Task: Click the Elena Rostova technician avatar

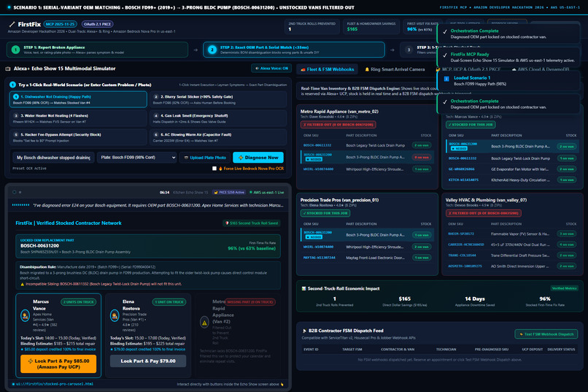Action: tap(115, 315)
